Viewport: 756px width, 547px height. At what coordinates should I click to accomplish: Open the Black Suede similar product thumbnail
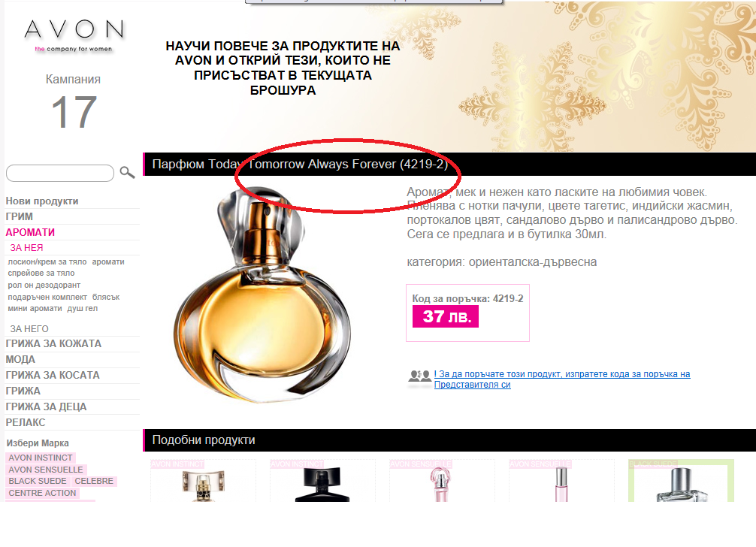tap(682, 481)
